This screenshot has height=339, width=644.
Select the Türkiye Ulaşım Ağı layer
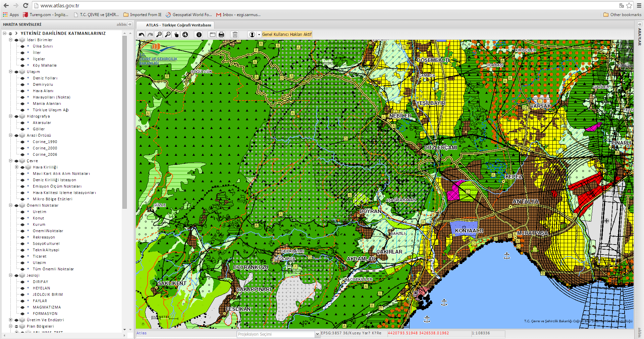coord(51,110)
